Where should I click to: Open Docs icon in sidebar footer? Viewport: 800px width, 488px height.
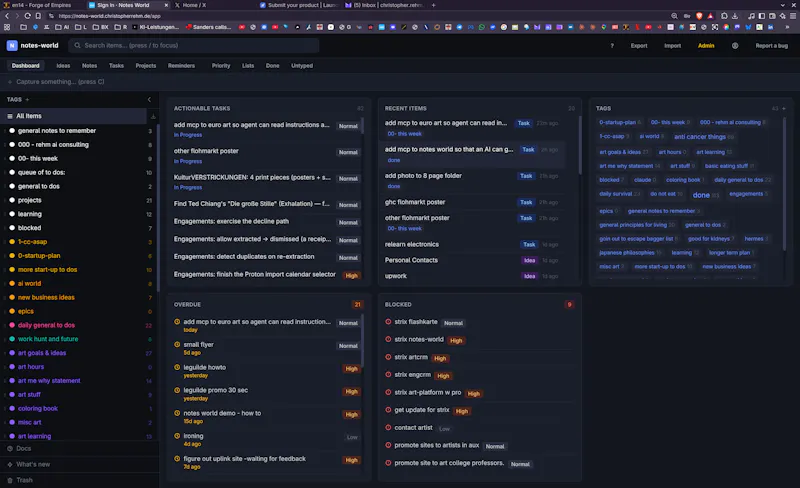pyautogui.click(x=10, y=448)
